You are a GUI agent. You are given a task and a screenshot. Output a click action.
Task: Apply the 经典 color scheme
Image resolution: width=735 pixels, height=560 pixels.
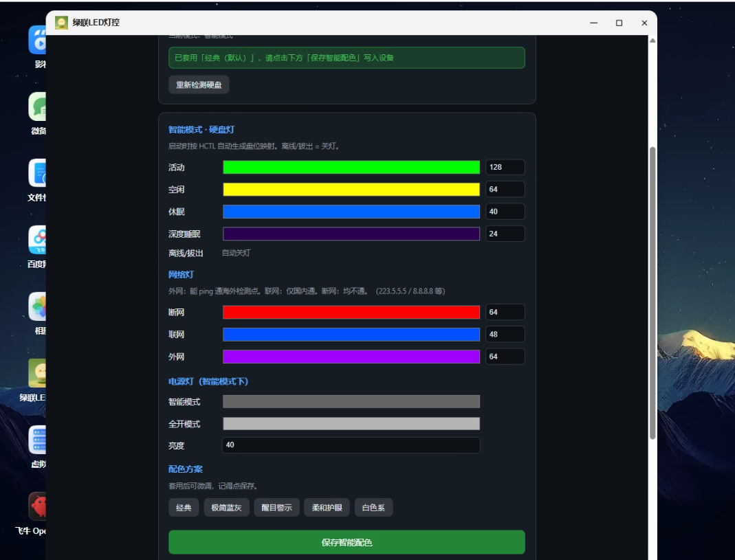tap(184, 508)
